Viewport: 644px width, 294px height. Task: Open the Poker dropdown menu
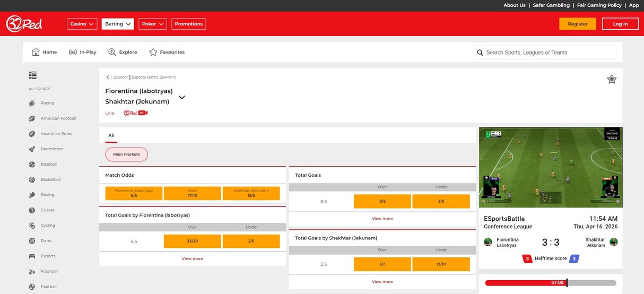[x=153, y=24]
